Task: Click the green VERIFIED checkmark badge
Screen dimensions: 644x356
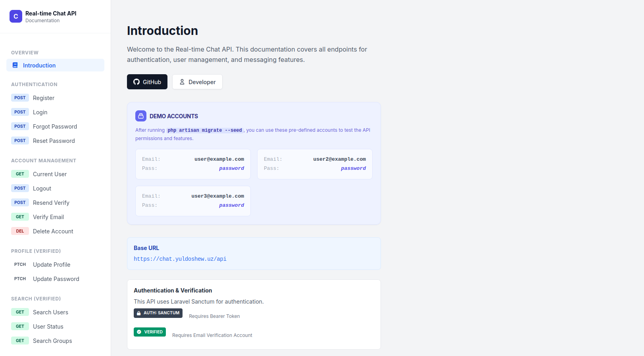Action: click(150, 332)
